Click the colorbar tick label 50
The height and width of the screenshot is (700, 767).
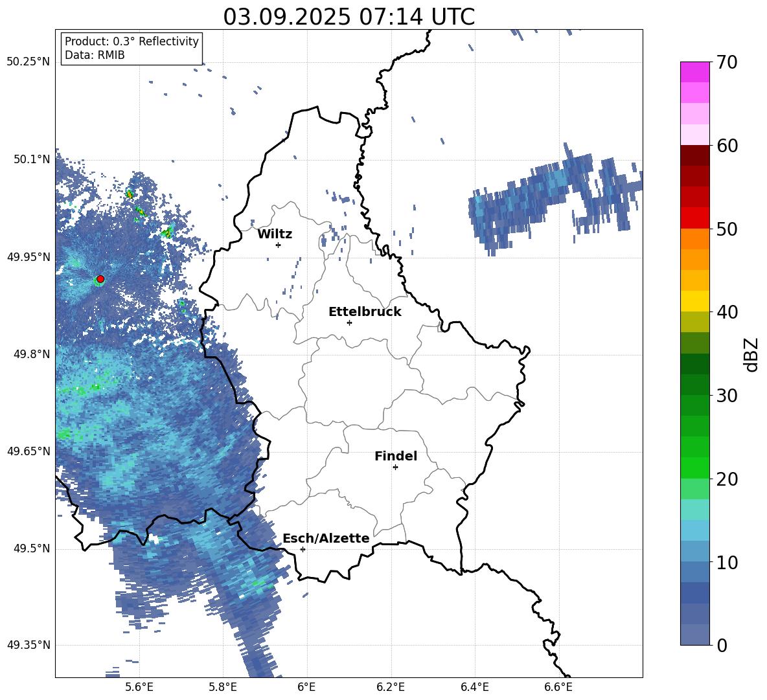pos(727,229)
